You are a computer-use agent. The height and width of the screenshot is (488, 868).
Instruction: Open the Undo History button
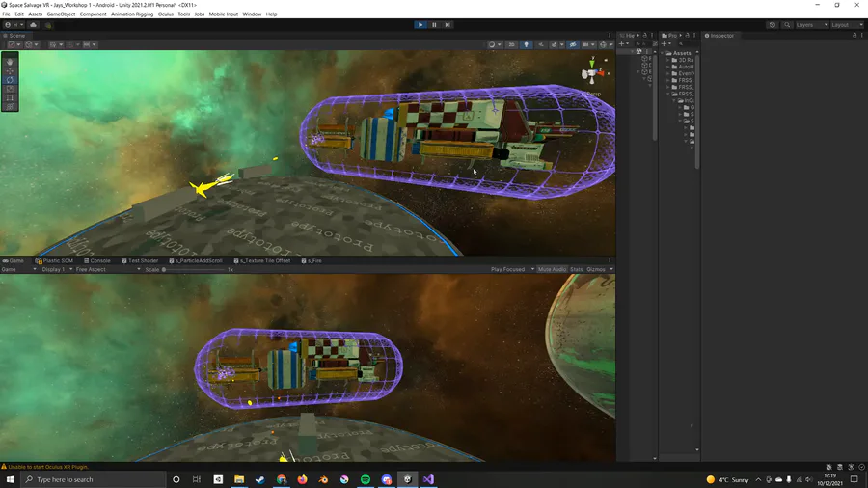(773, 25)
